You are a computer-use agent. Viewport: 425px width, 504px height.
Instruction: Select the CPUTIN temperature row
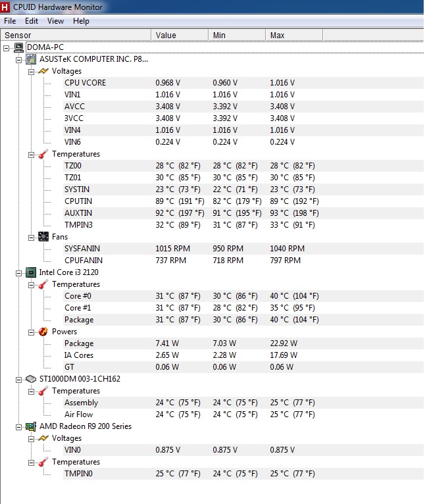(78, 201)
